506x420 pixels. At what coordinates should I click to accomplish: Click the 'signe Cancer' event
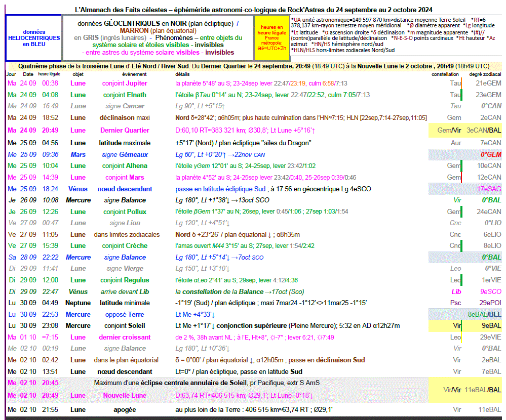(125, 106)
